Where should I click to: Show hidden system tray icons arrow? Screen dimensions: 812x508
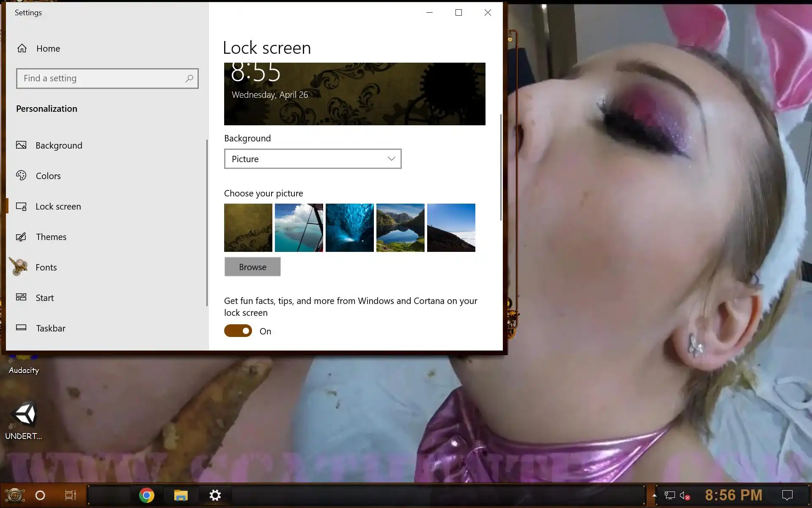[x=654, y=495]
